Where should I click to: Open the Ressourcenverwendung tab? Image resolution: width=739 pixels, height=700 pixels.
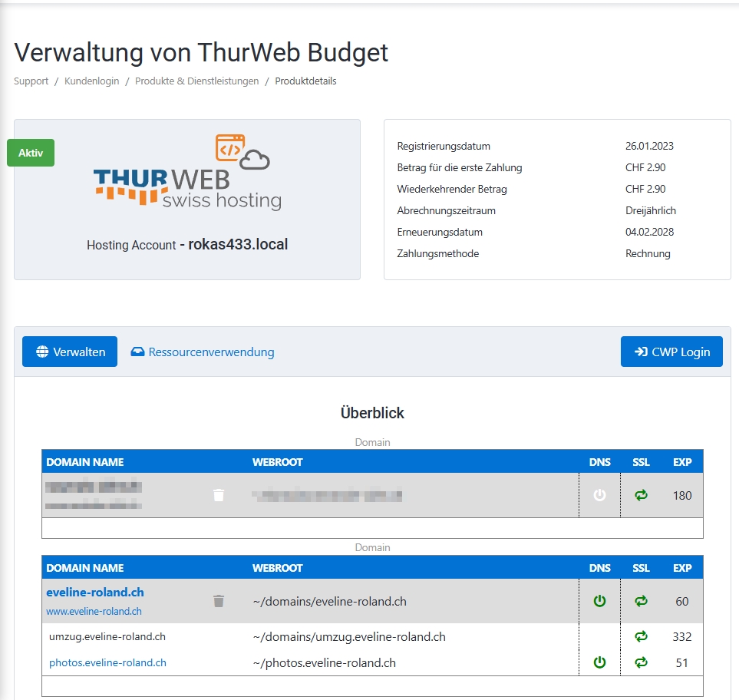tap(203, 352)
